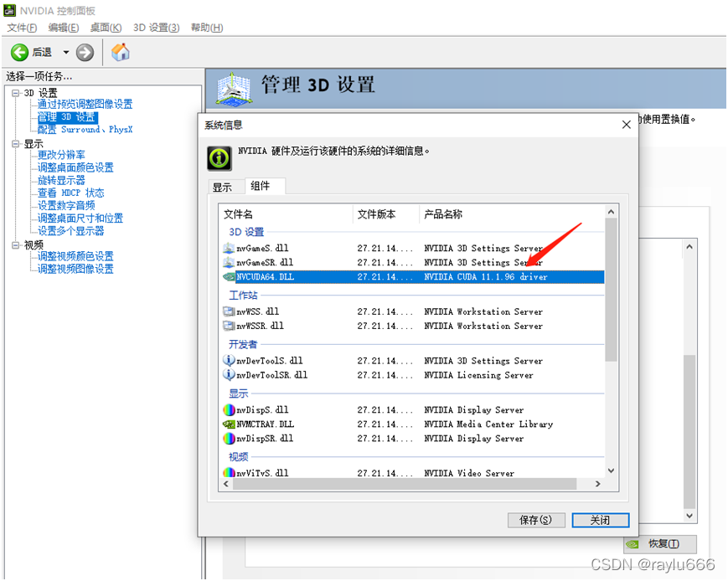Image resolution: width=728 pixels, height=581 pixels.
Task: Click the component list scroll down arrow
Action: coord(611,470)
